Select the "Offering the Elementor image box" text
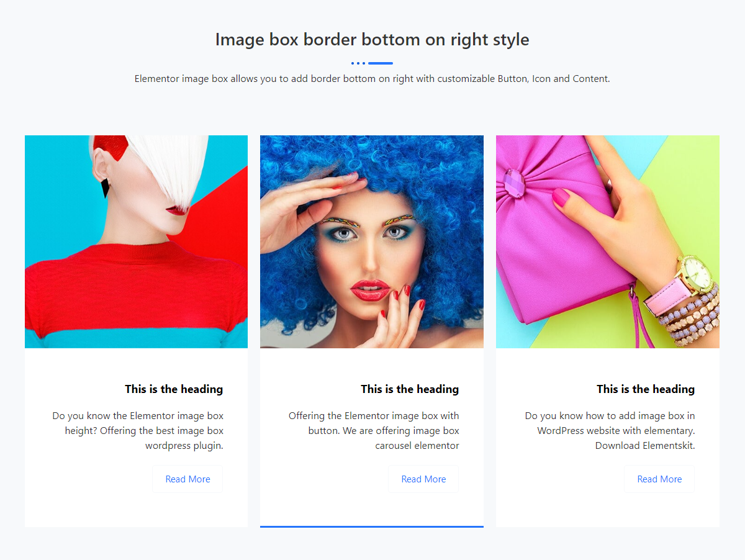The image size is (745, 560). click(374, 430)
